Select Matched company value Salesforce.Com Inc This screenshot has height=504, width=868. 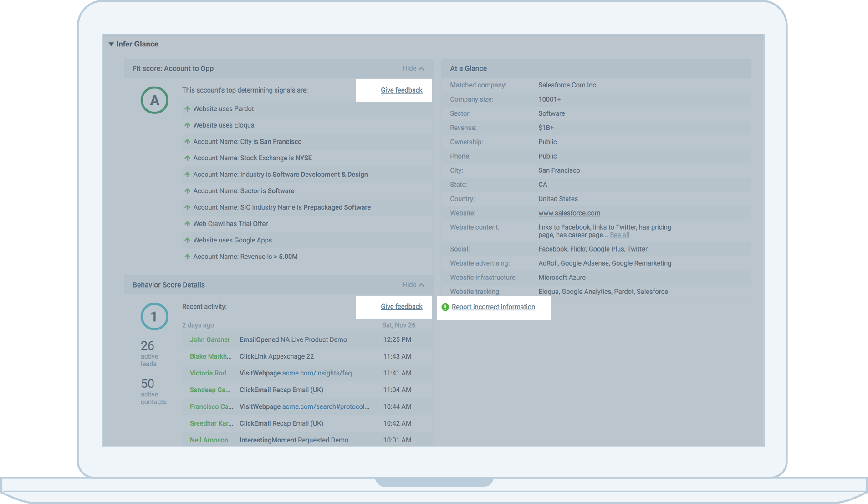click(567, 85)
